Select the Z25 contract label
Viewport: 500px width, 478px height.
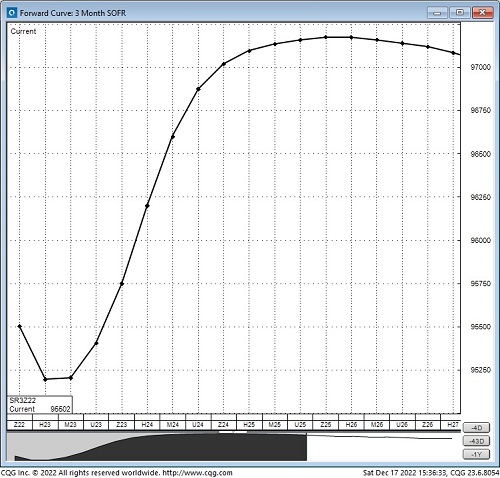[x=326, y=425]
